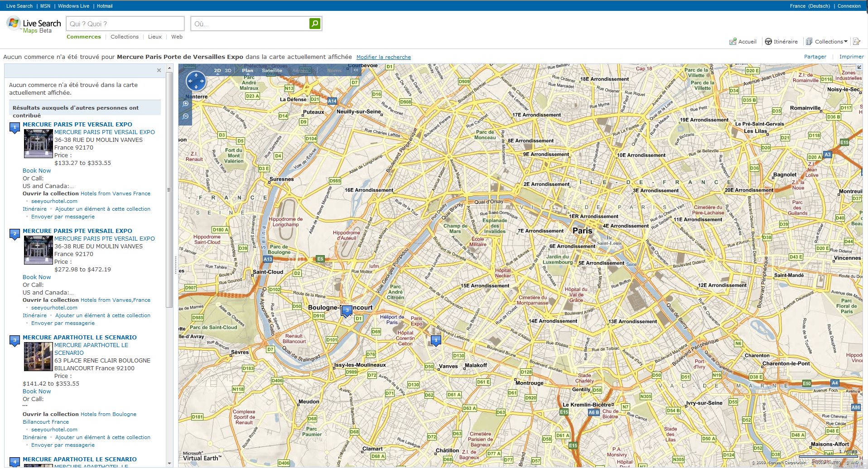The height and width of the screenshot is (469, 868).
Task: Click the Connexion sign-in link
Action: click(x=849, y=6)
